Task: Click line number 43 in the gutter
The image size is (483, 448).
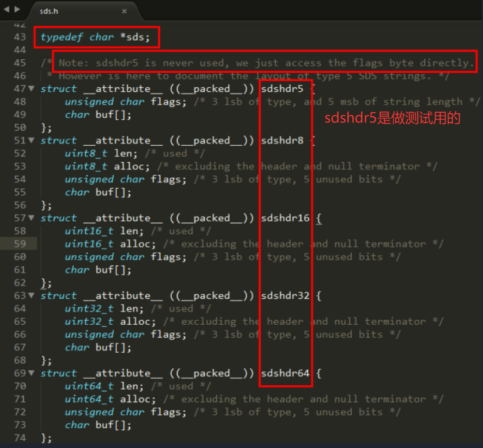Action: 19,37
